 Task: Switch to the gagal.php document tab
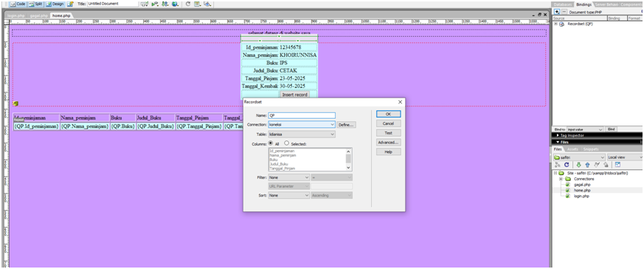tap(38, 16)
